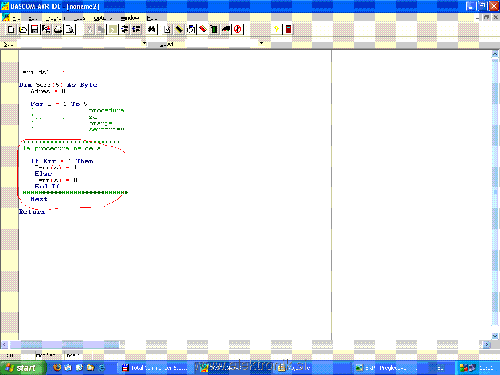Click the Windows Start button

[23, 368]
